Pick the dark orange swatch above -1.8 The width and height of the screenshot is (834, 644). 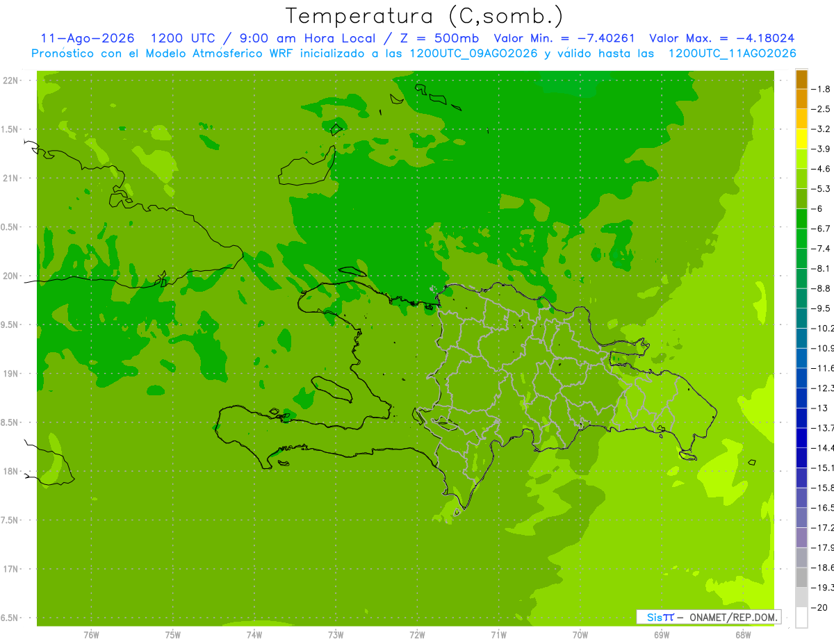coord(801,79)
